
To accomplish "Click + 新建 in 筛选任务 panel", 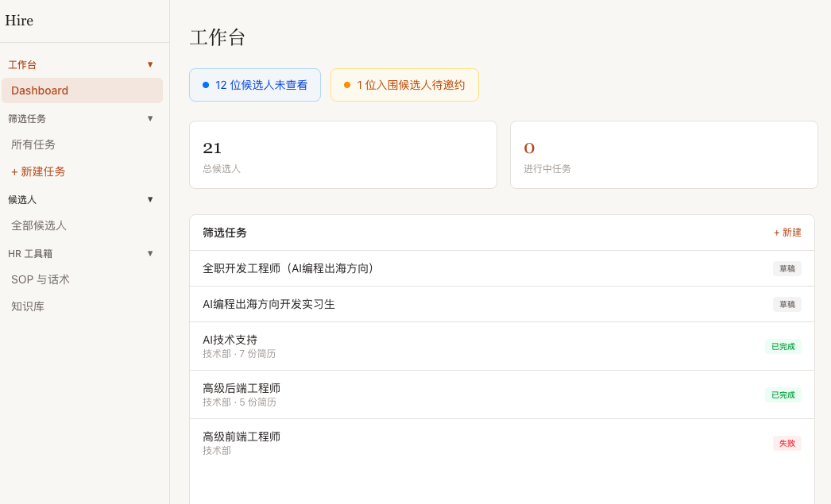I will [x=787, y=233].
